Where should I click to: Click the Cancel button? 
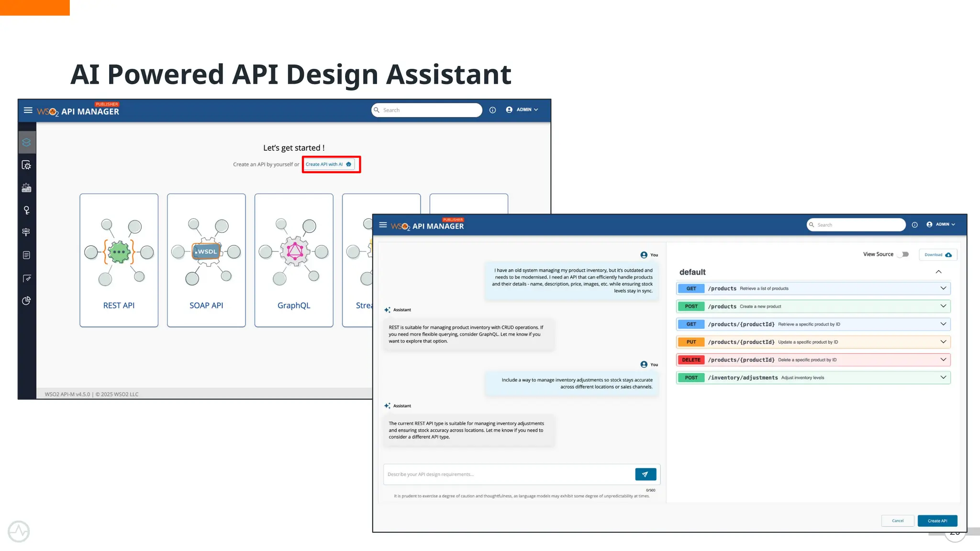coord(898,521)
